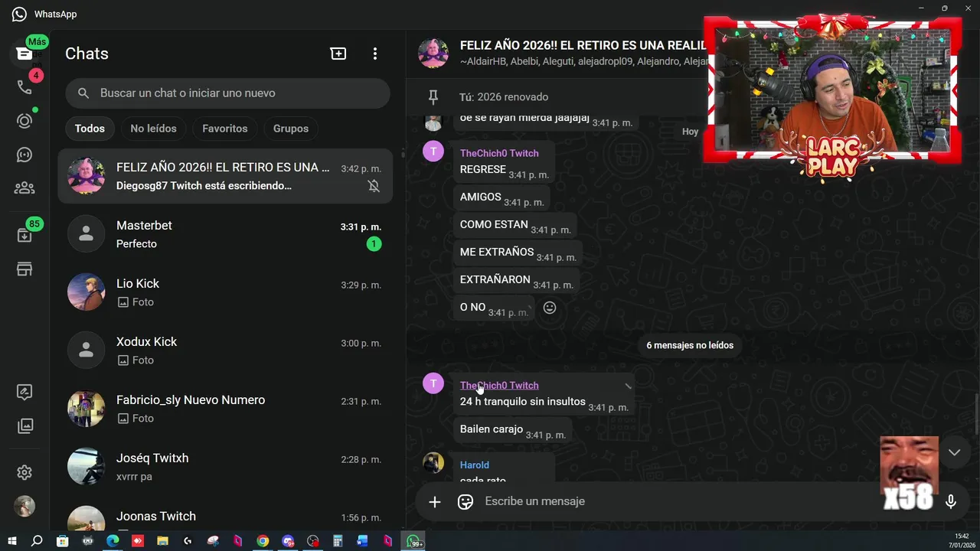Viewport: 980px width, 551px height.
Task: Click the chat scrollbar thumb
Action: [x=976, y=413]
